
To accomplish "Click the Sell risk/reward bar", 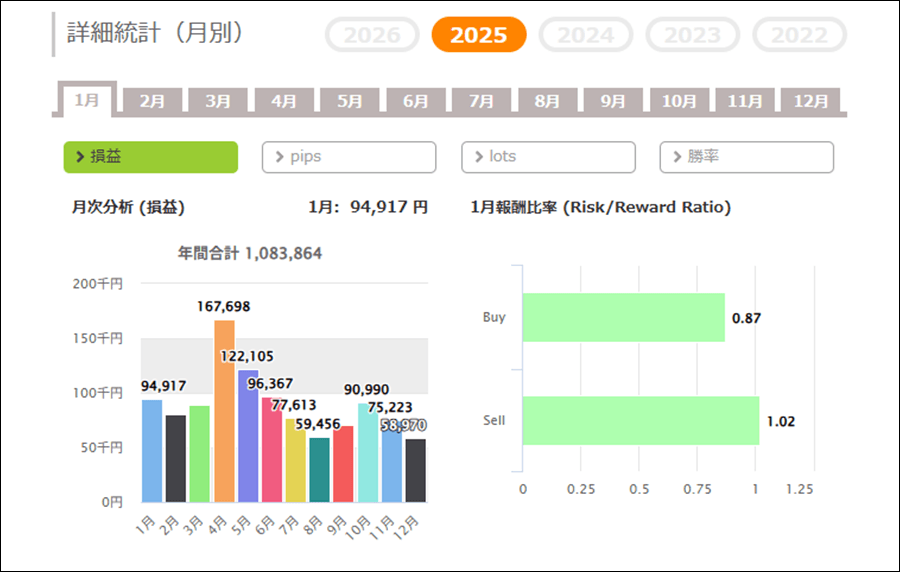I will coord(640,421).
